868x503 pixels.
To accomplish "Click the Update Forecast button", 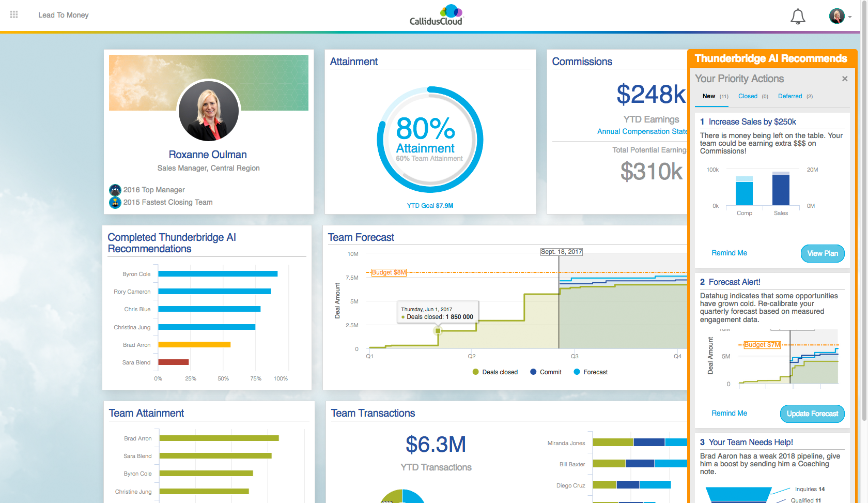I will click(812, 414).
